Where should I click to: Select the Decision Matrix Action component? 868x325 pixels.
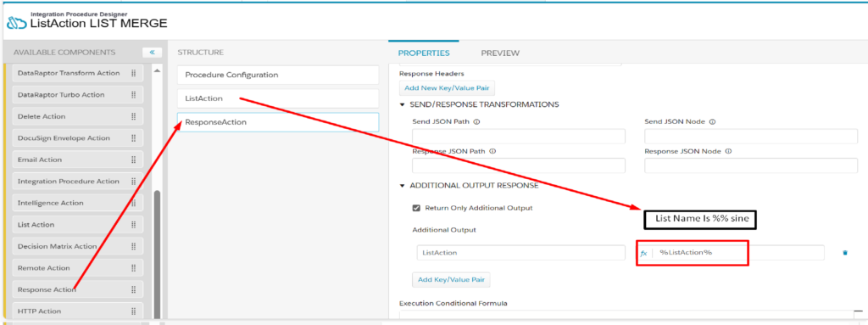(77, 246)
